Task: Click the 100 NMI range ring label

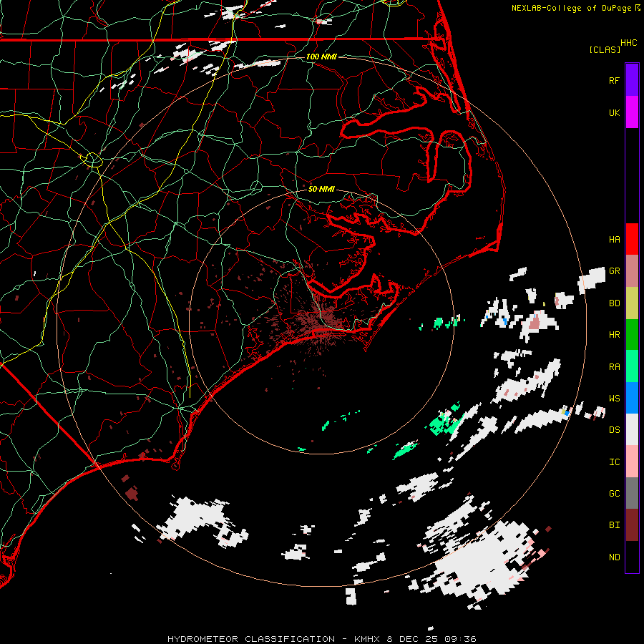Action: [321, 57]
